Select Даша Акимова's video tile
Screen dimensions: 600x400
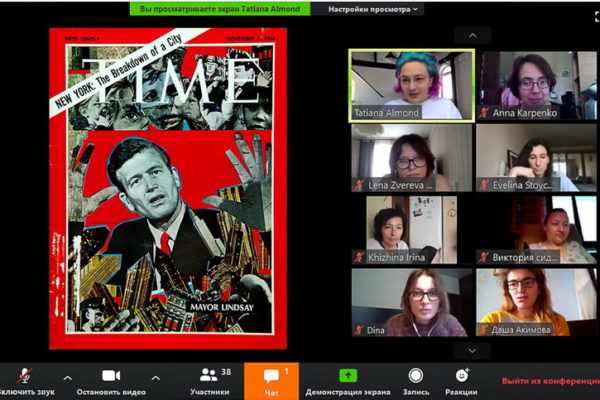tap(536, 302)
